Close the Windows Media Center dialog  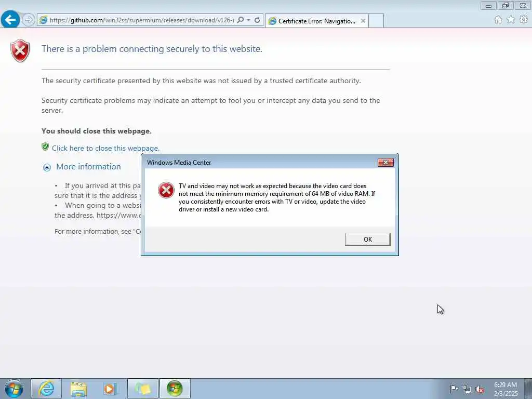click(x=385, y=163)
